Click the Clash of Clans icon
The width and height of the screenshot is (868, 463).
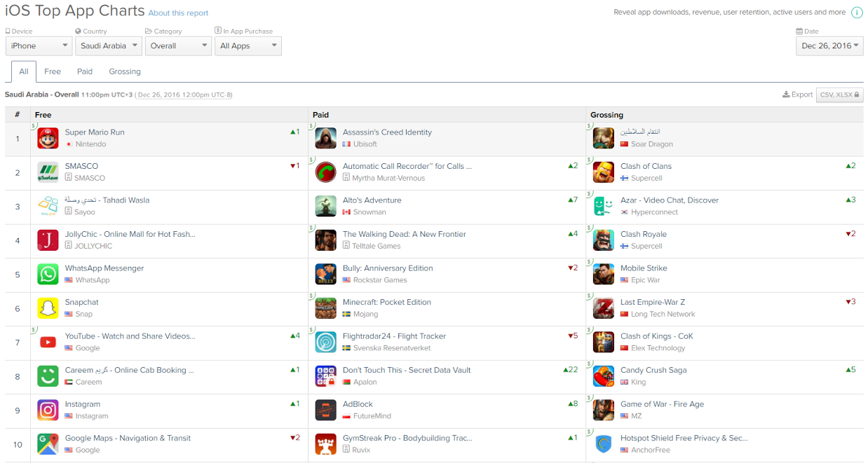603,172
